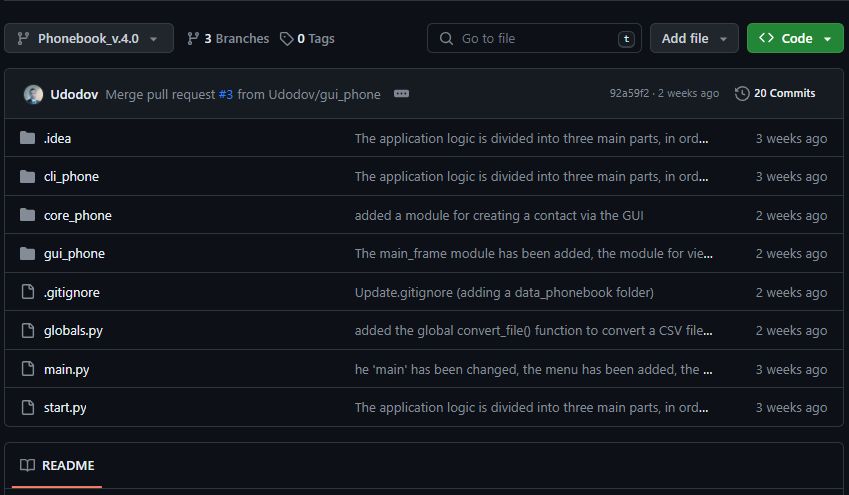Click Udodov's avatar picture
This screenshot has height=495, width=849.
[34, 94]
